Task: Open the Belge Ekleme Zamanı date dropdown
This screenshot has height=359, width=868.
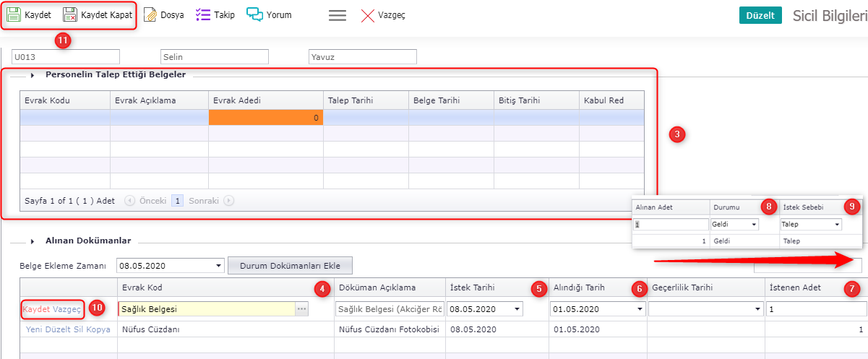Action: (219, 266)
